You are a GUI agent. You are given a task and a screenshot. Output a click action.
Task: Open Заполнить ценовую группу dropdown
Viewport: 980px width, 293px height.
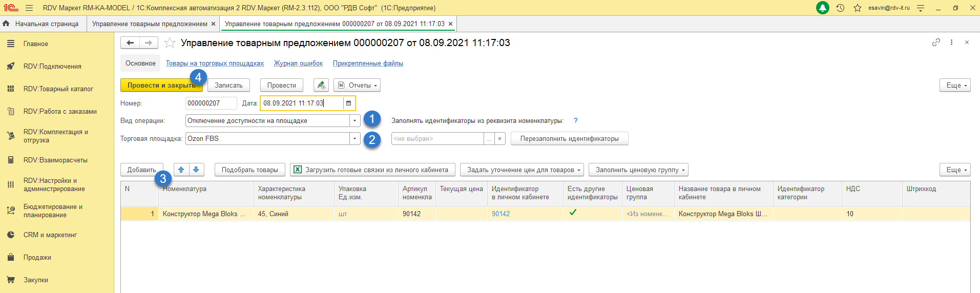pyautogui.click(x=638, y=170)
